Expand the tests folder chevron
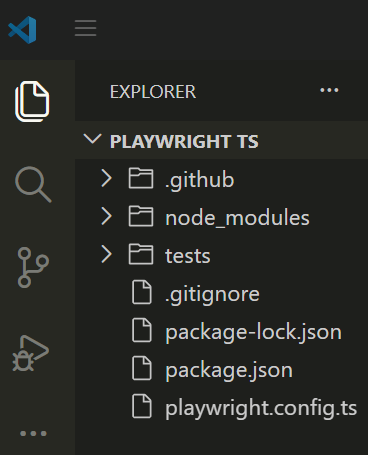This screenshot has height=455, width=368. coord(107,254)
